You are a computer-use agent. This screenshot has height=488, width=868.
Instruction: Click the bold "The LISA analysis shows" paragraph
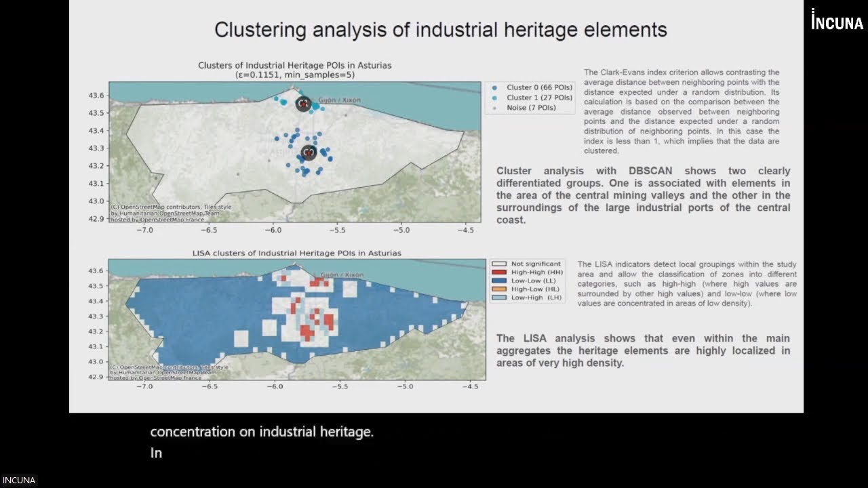(643, 350)
